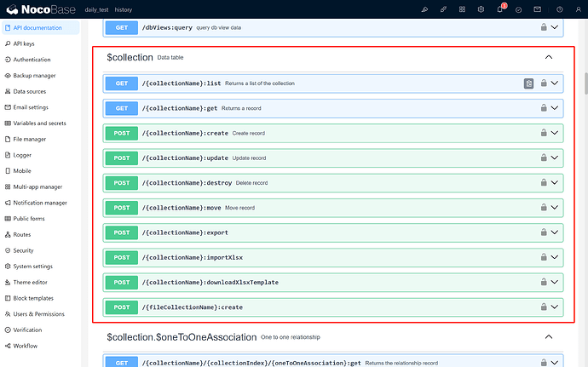Open the UI editor pen icon

424,9
